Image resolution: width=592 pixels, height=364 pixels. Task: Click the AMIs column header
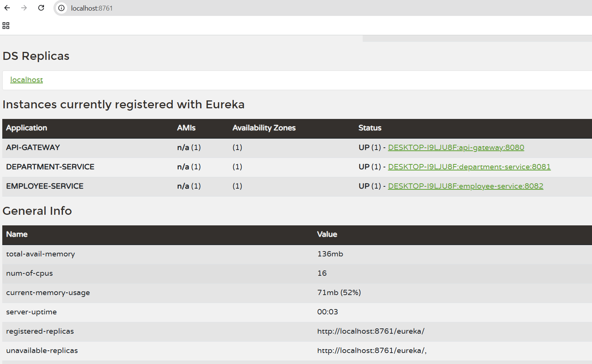[186, 128]
